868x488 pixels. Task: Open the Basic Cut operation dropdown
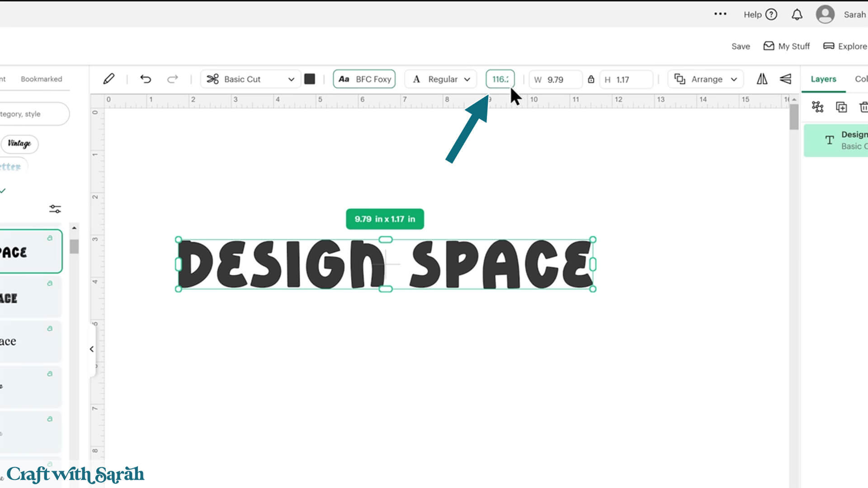point(250,79)
